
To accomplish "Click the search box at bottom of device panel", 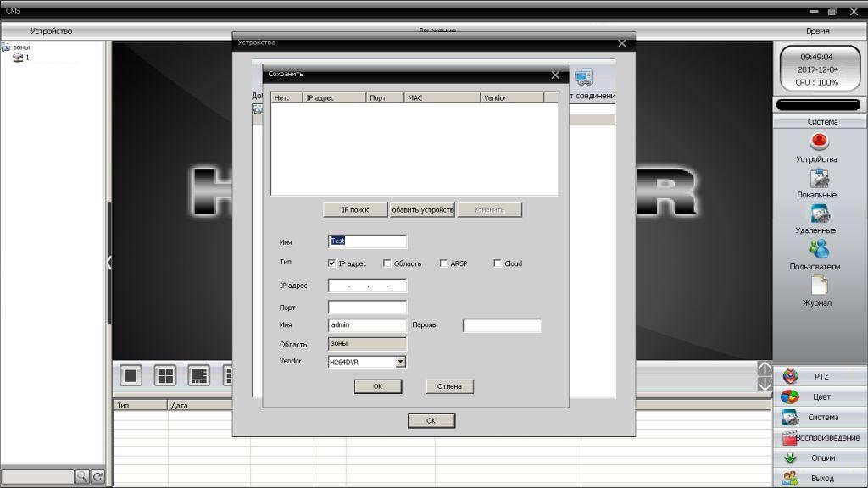I will [37, 476].
